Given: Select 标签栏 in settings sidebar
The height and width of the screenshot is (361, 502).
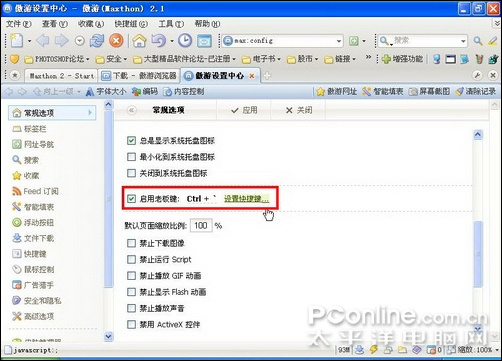Looking at the screenshot, I should (x=29, y=129).
